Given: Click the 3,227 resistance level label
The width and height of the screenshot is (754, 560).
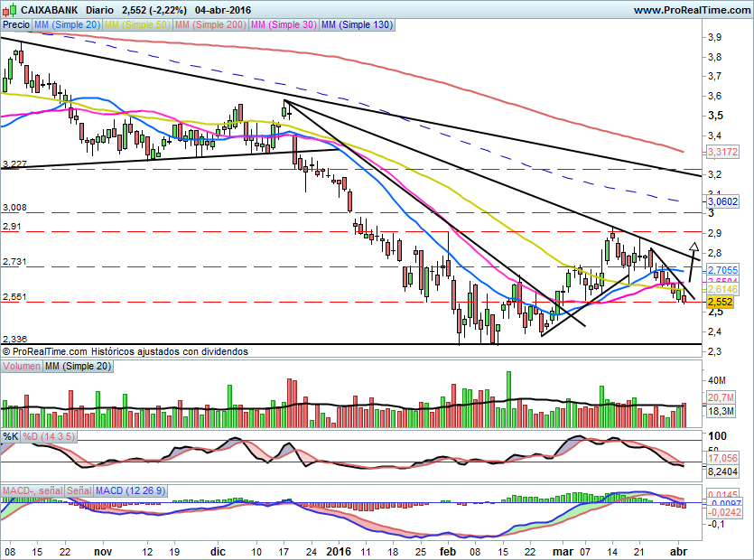Looking at the screenshot, I should click(14, 164).
